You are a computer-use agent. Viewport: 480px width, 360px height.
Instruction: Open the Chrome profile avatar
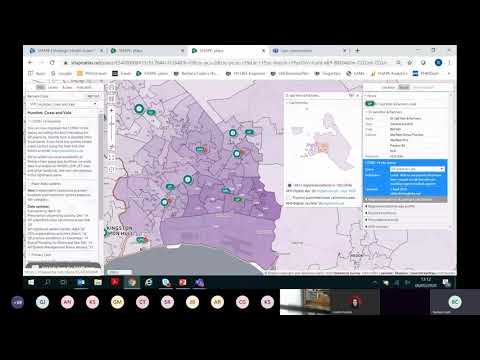coord(439,62)
